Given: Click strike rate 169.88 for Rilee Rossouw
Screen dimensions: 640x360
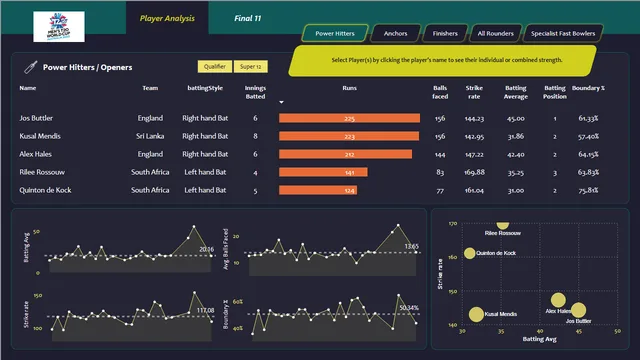Looking at the screenshot, I should (x=474, y=172).
